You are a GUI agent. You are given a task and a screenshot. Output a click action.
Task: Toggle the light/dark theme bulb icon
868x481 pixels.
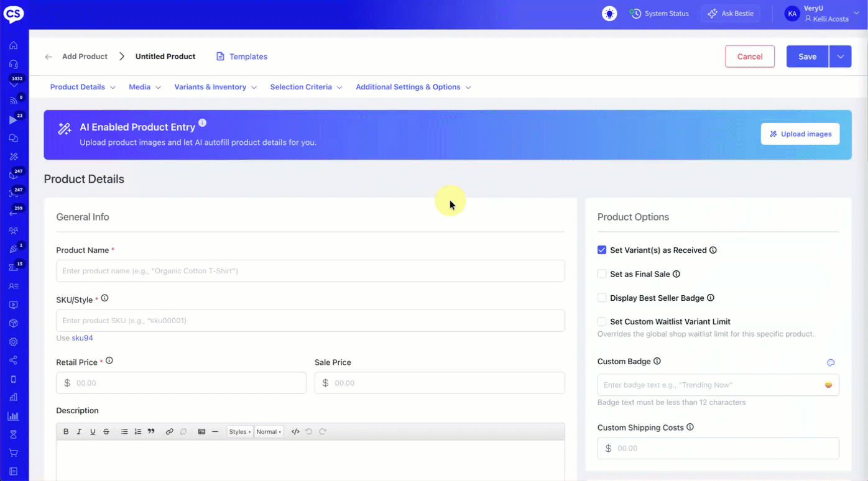click(x=609, y=14)
